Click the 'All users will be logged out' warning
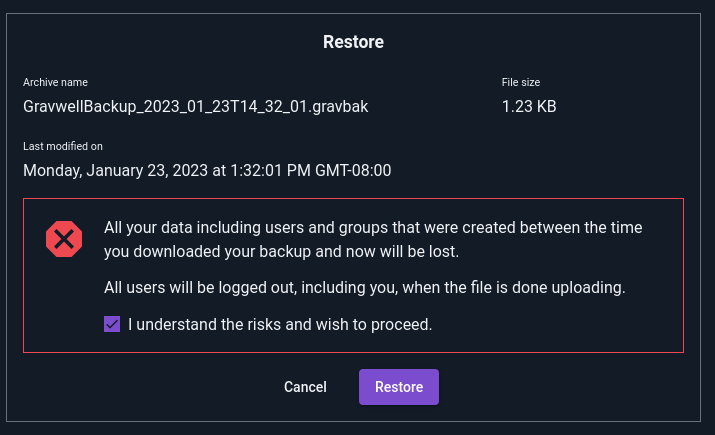 click(364, 287)
